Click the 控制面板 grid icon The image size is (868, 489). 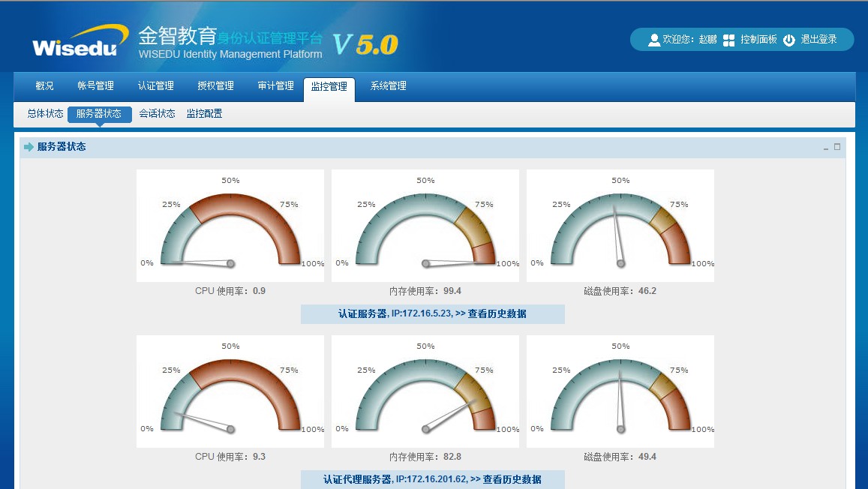point(728,40)
